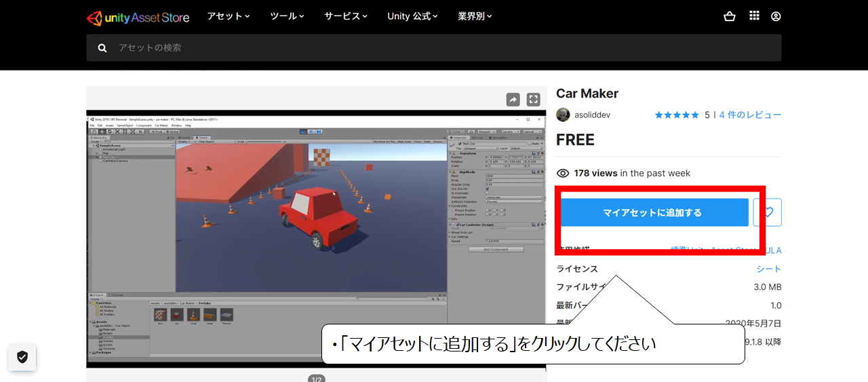Click the Unity Asset Store logo

138,17
